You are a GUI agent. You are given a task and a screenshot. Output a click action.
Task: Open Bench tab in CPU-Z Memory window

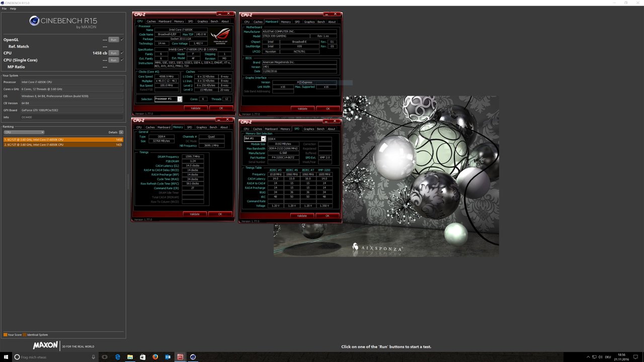click(x=213, y=127)
